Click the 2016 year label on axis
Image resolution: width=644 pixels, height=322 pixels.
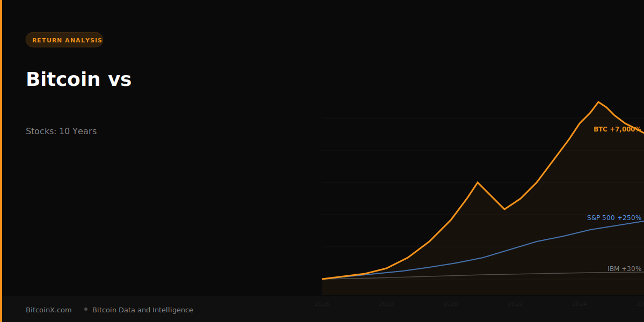point(322,304)
